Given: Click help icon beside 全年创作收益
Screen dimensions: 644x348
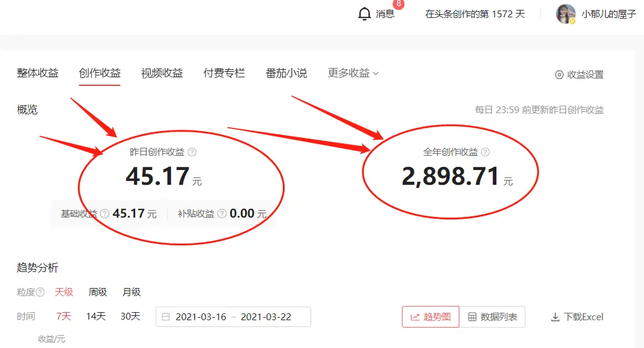Looking at the screenshot, I should point(485,152).
